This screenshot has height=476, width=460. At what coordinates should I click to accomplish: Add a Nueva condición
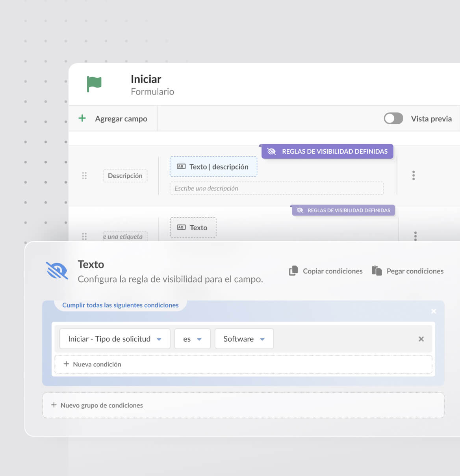(93, 364)
